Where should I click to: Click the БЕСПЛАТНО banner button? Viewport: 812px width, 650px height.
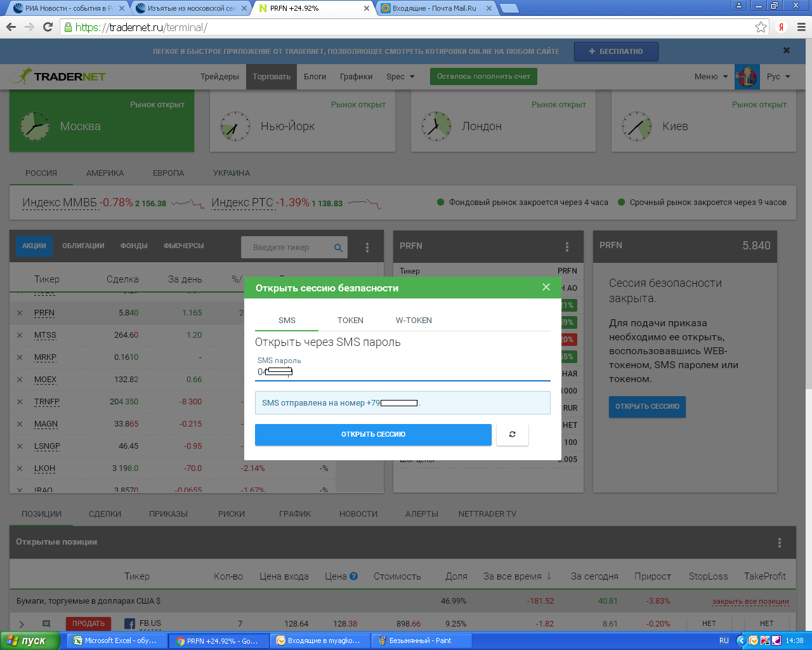tap(616, 51)
